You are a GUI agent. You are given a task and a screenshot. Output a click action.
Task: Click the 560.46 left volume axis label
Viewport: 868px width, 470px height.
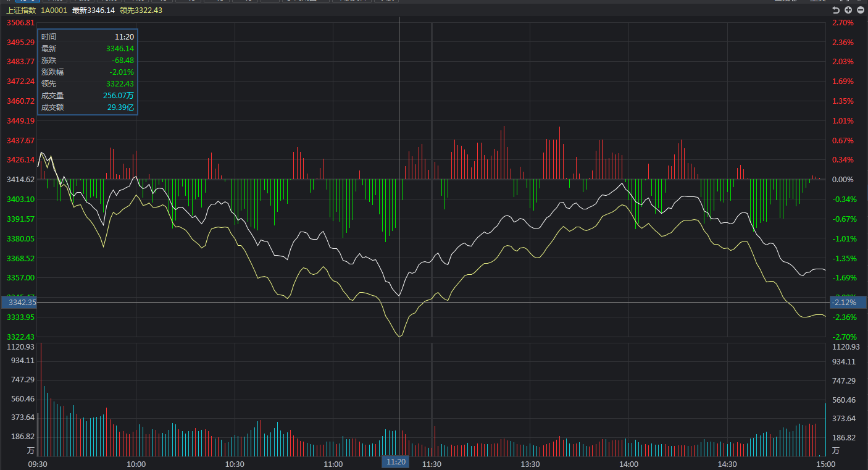[23, 400]
